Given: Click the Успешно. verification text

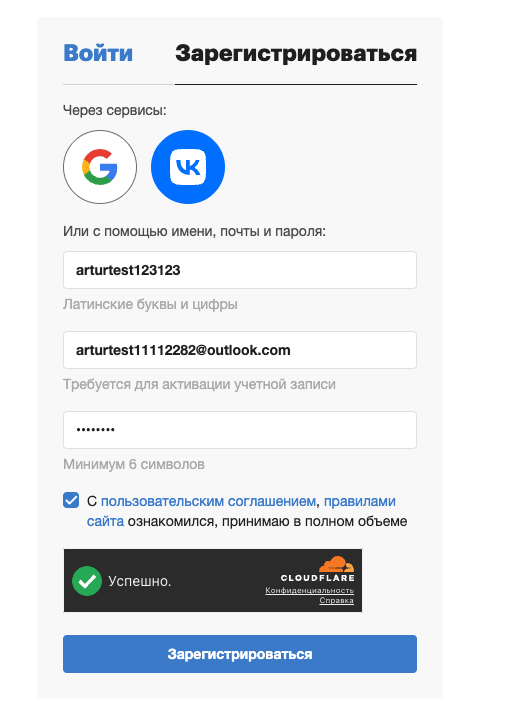Looking at the screenshot, I should [140, 581].
